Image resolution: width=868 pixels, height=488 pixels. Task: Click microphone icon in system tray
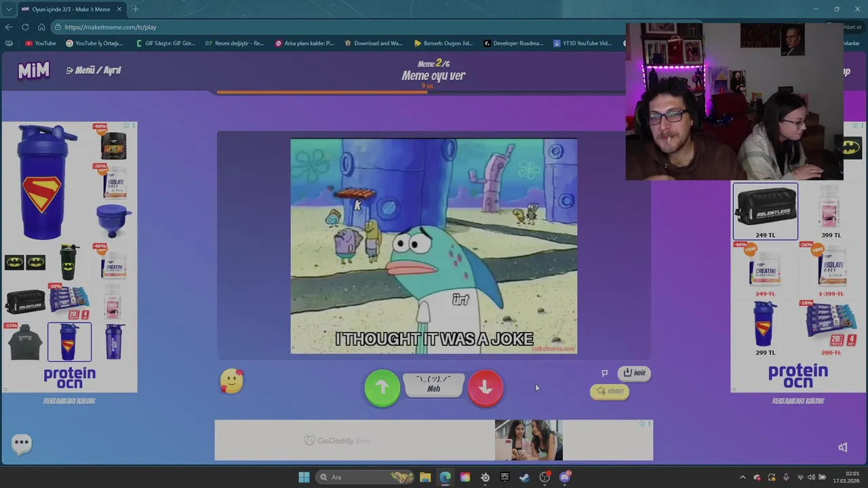pyautogui.click(x=786, y=477)
